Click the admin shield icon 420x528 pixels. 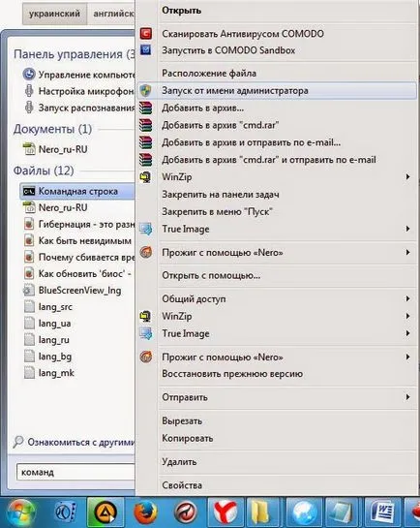click(x=146, y=90)
